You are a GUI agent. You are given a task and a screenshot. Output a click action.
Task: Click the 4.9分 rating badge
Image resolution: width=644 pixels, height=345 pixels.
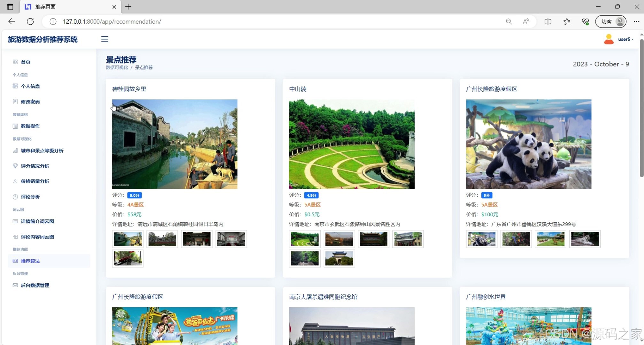point(311,195)
